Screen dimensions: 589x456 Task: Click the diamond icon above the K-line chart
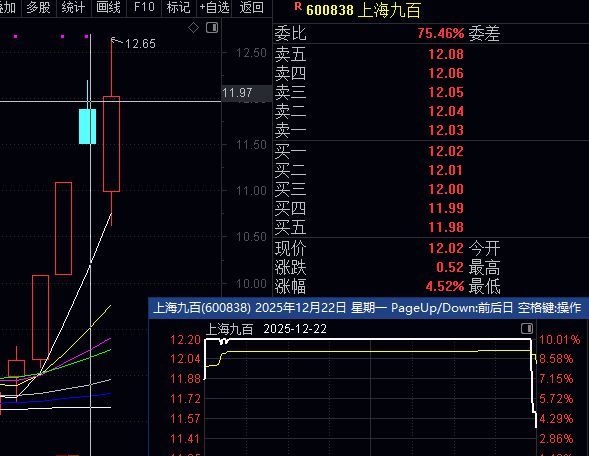(x=193, y=27)
